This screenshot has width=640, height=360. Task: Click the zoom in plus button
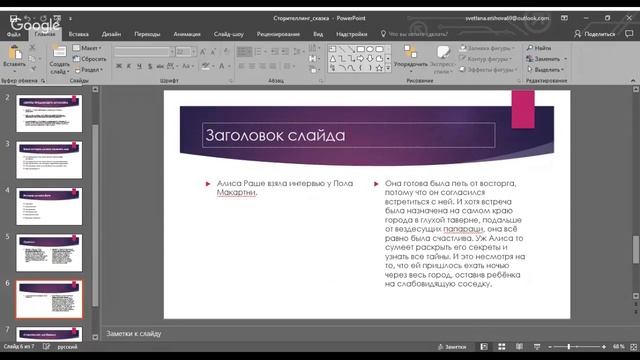point(604,347)
